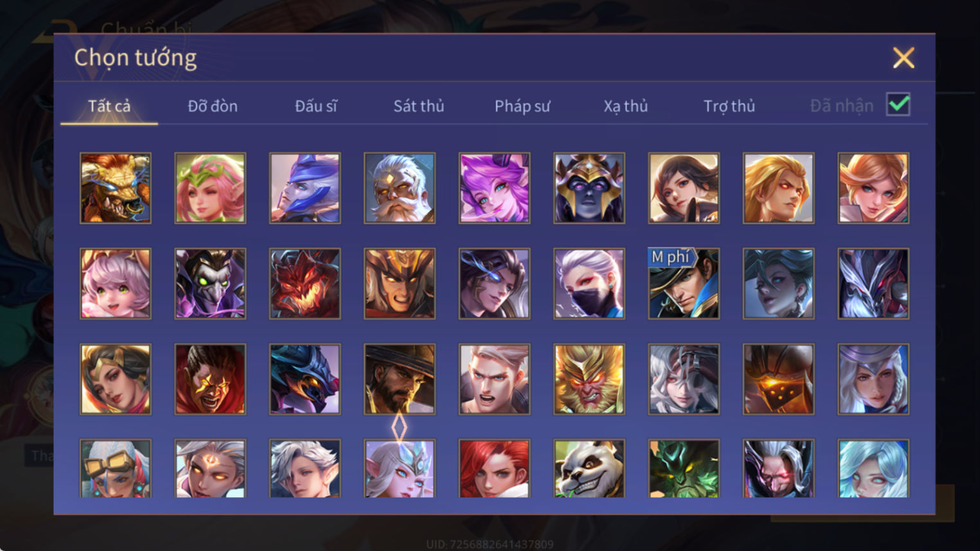Choose the cowboy hat bearded hero
Image resolution: width=980 pixels, height=551 pixels.
(x=399, y=379)
